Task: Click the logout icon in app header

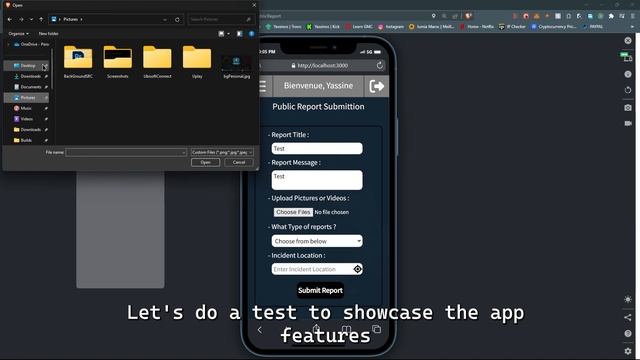Action: (x=376, y=86)
